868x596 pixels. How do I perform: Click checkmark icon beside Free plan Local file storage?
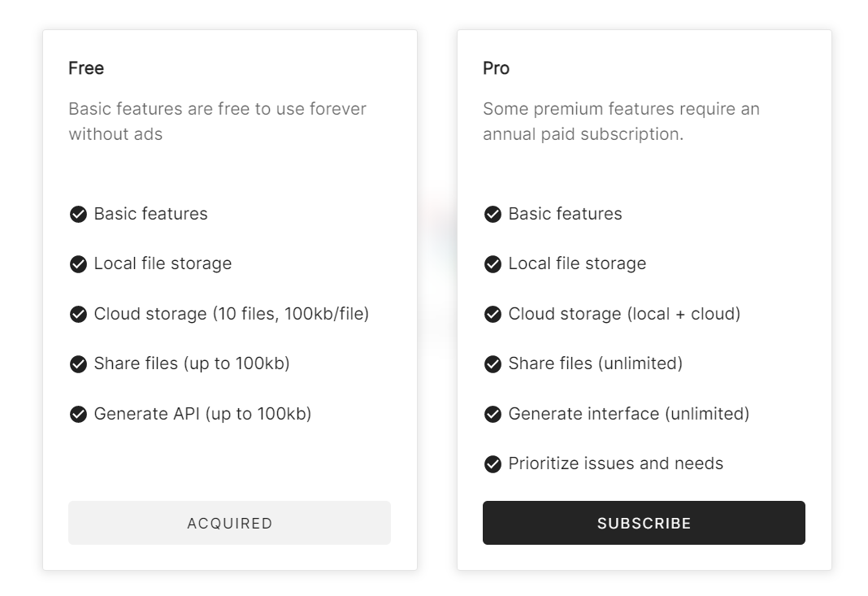78,264
